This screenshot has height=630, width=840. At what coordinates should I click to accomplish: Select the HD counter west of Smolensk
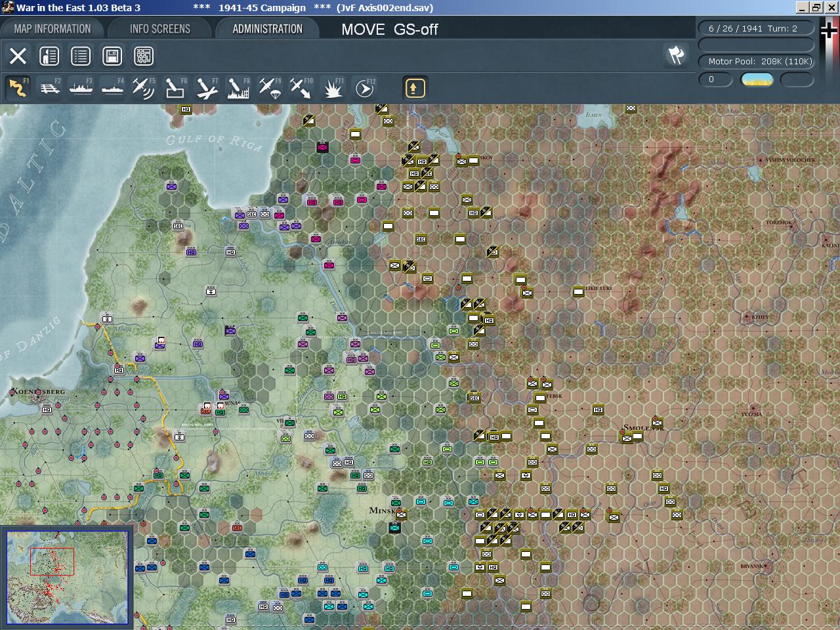[x=598, y=409]
